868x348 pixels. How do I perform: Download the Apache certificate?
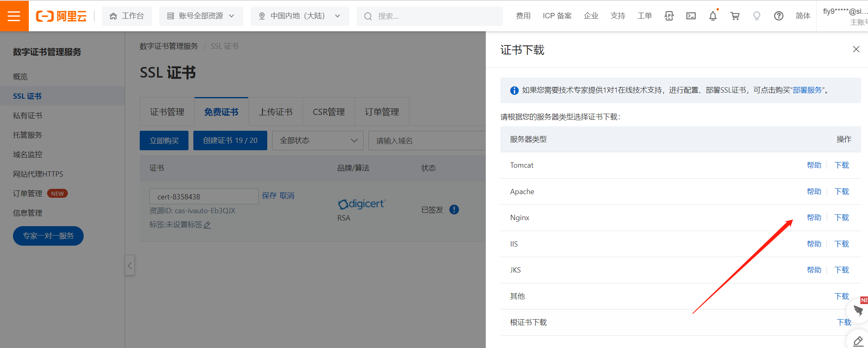(842, 192)
